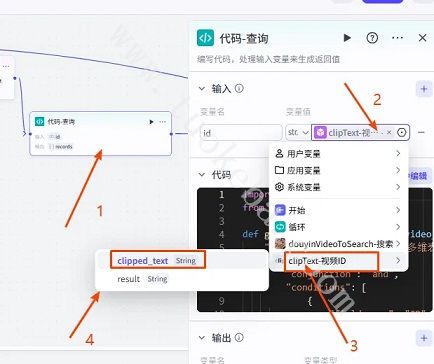Expand 系统变量 submenu
The width and height of the screenshot is (434, 364).
[337, 187]
